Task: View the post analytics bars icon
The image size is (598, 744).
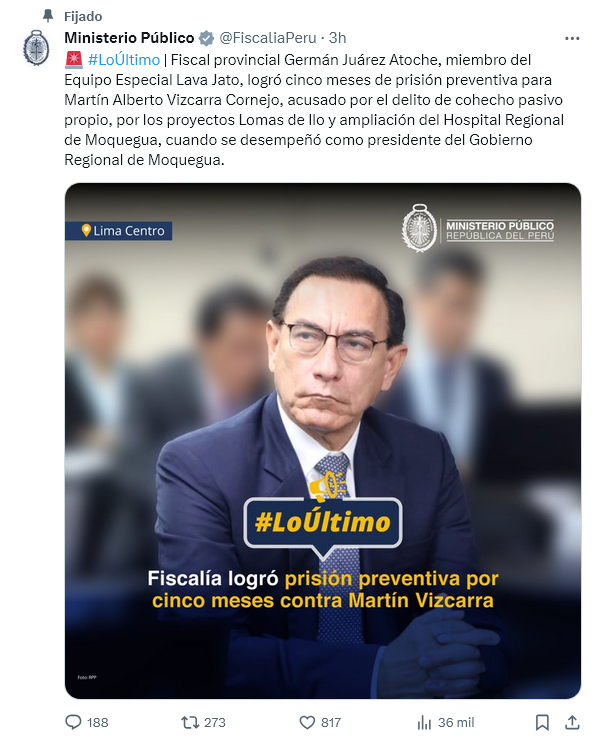Action: (424, 723)
